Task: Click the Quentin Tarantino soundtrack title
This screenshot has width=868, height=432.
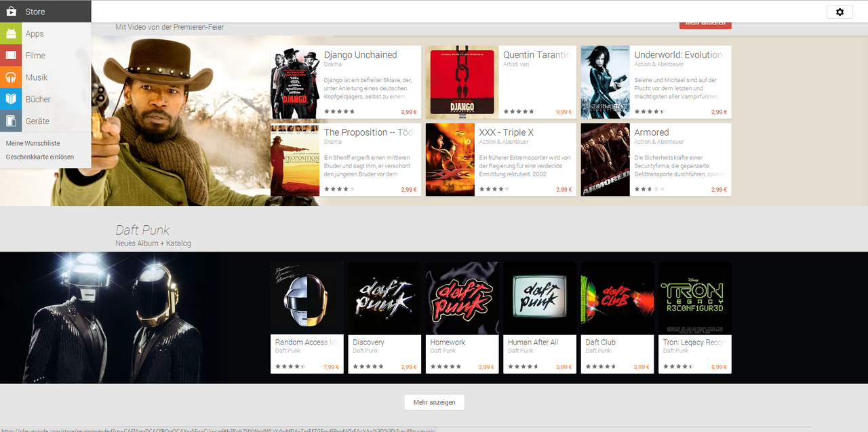Action: click(536, 55)
